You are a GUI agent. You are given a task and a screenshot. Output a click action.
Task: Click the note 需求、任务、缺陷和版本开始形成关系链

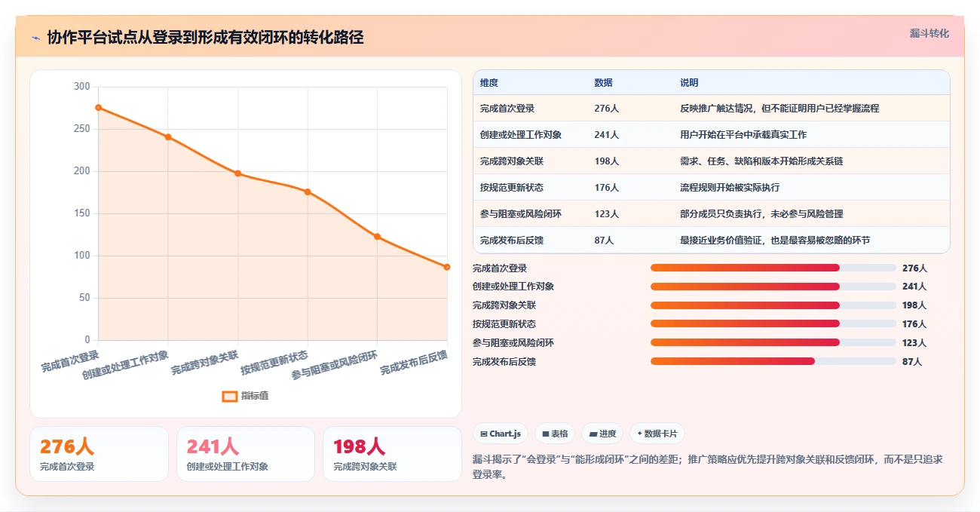(761, 161)
